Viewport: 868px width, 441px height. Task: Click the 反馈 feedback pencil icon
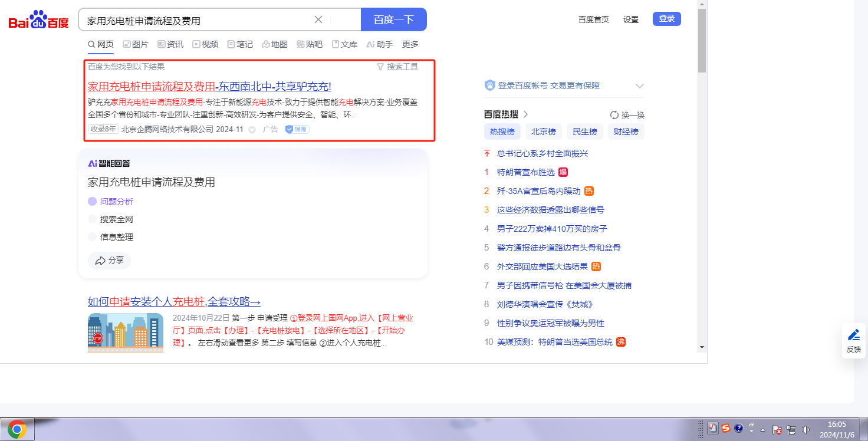coord(853,335)
